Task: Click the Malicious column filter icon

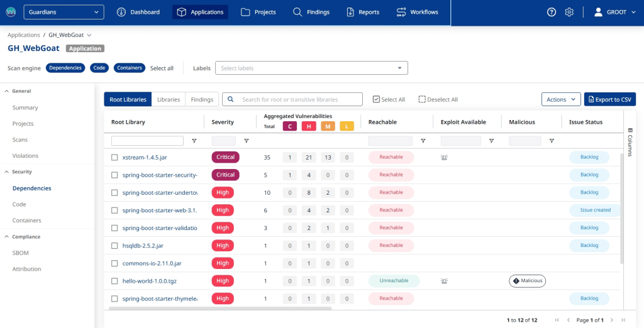Action: [552, 141]
